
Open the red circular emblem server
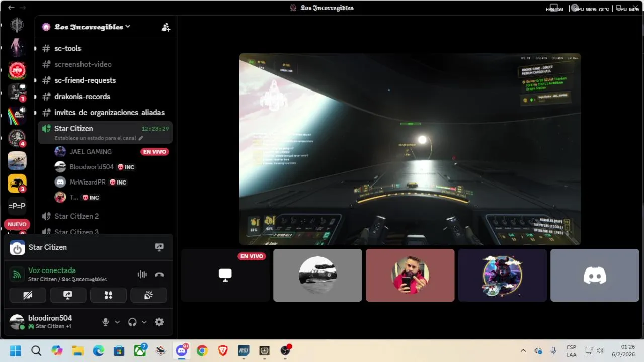[x=17, y=71]
